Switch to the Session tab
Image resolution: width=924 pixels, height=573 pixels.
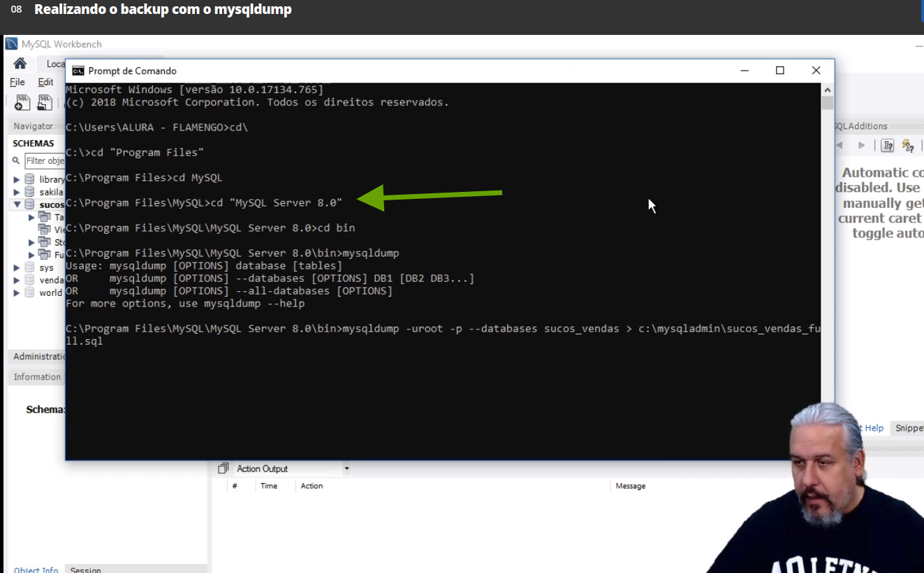[85, 570]
